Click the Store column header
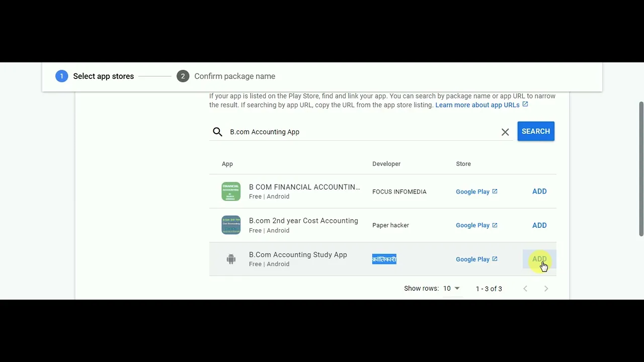644x362 pixels. 463,164
